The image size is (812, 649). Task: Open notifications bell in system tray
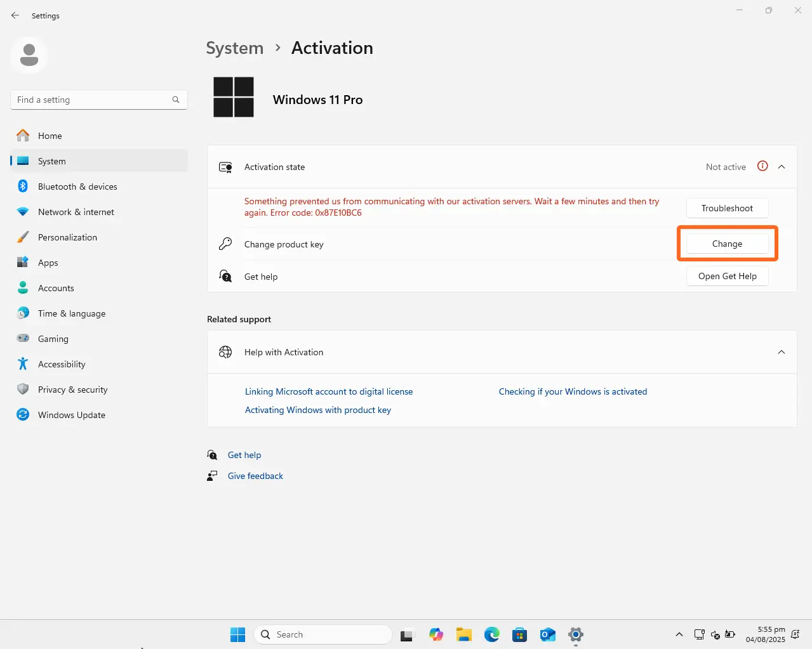tap(795, 634)
